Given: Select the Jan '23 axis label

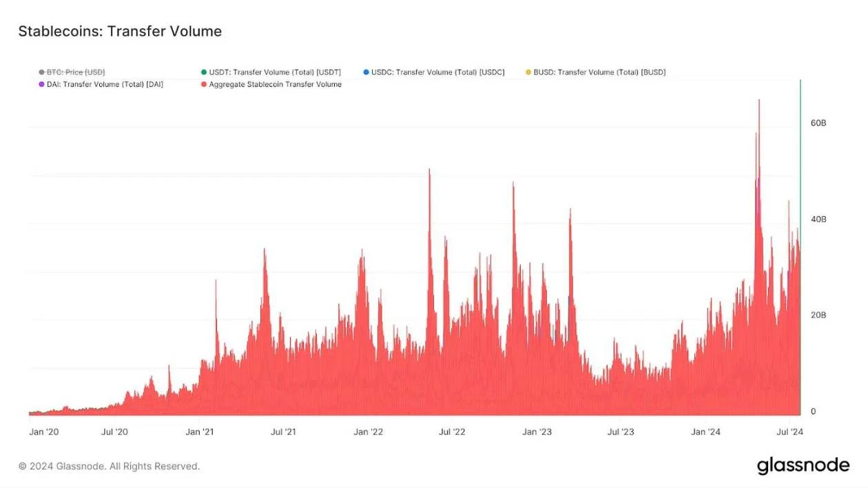Looking at the screenshot, I should (537, 432).
